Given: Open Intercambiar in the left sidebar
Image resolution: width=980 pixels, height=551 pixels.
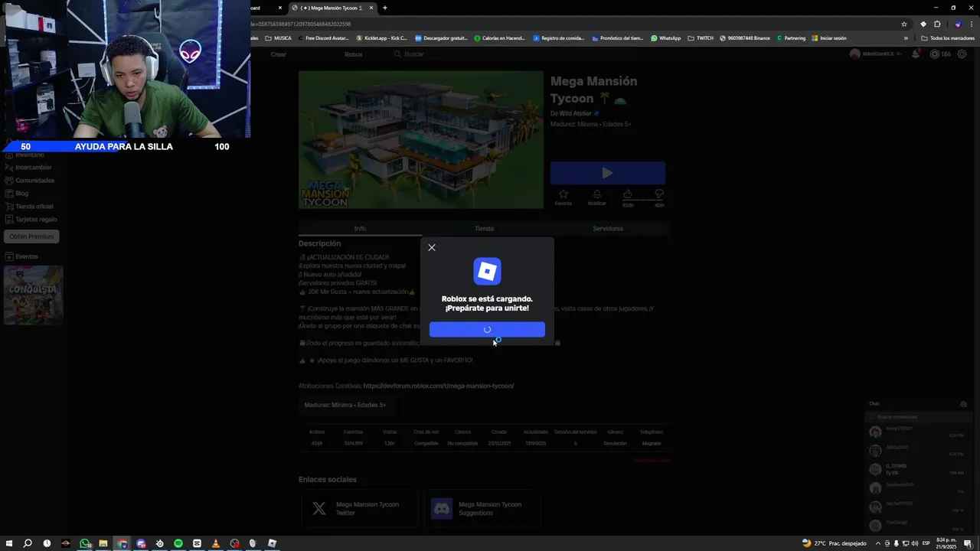Looking at the screenshot, I should point(29,167).
